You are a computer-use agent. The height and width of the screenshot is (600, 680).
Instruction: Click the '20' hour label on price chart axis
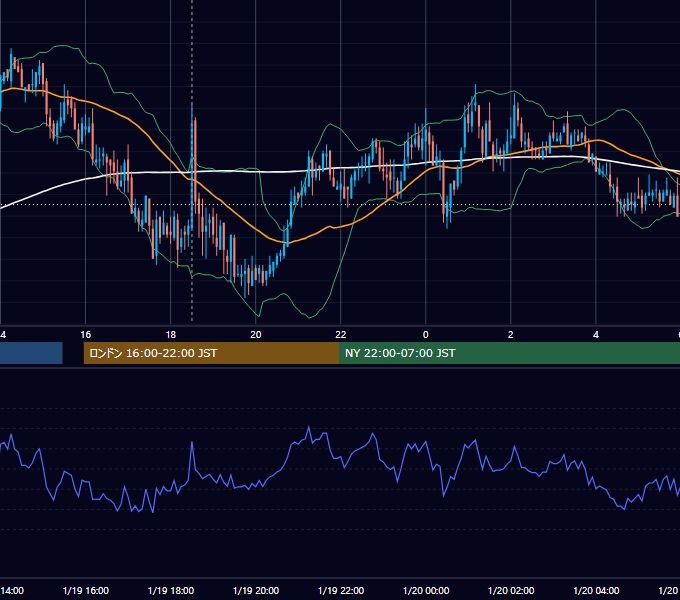(x=256, y=335)
